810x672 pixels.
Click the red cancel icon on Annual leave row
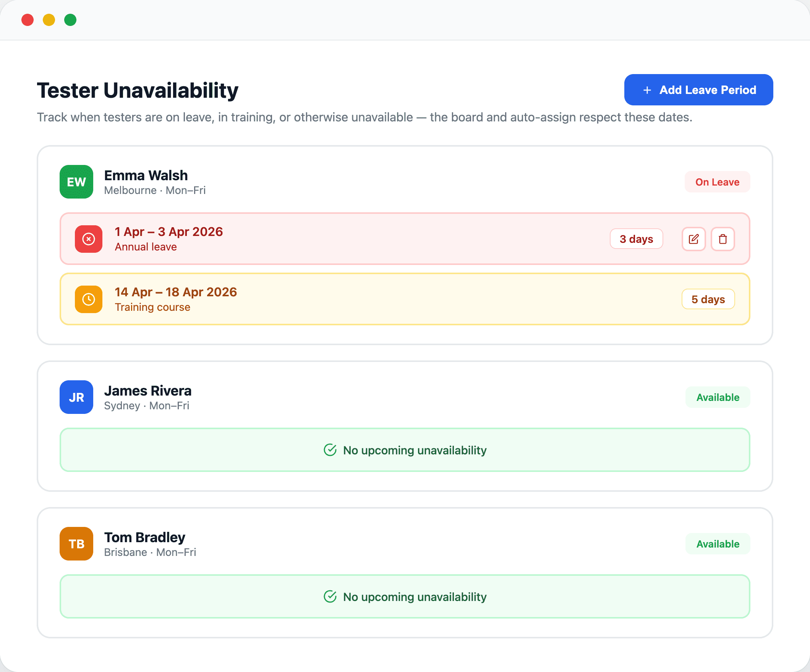pos(89,239)
